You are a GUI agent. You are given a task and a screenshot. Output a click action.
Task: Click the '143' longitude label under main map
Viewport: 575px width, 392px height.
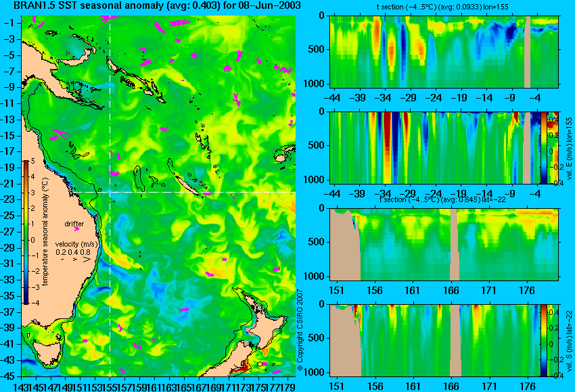(x=20, y=386)
